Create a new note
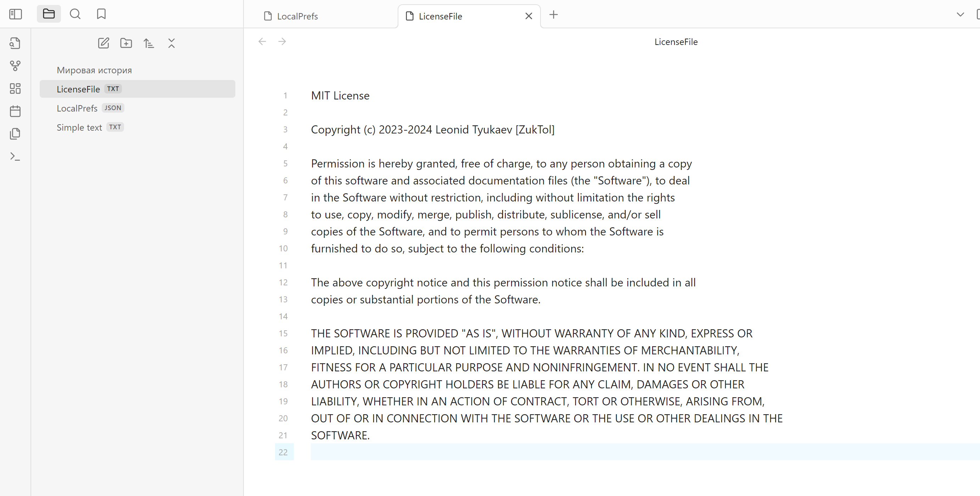The height and width of the screenshot is (496, 980). coord(103,43)
